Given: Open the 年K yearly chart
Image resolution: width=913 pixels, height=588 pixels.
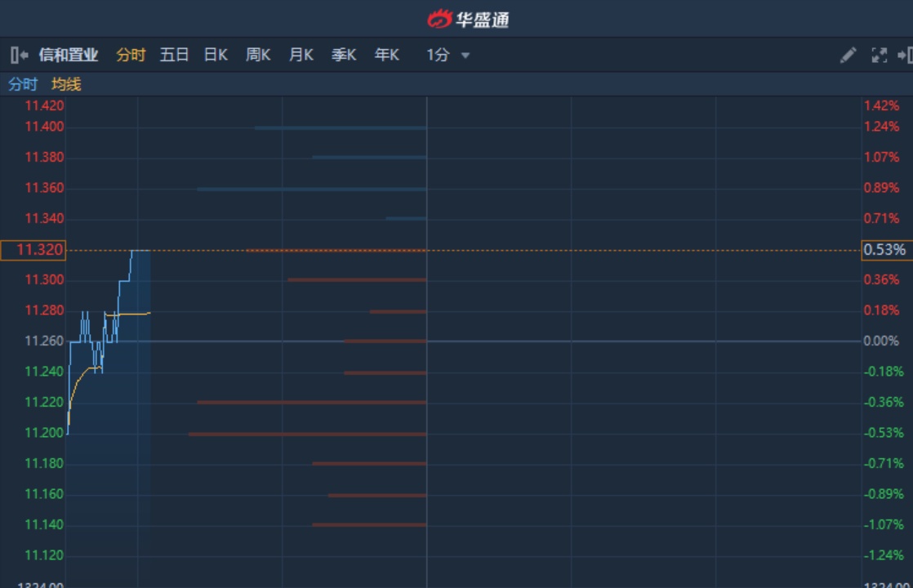Looking at the screenshot, I should 386,56.
